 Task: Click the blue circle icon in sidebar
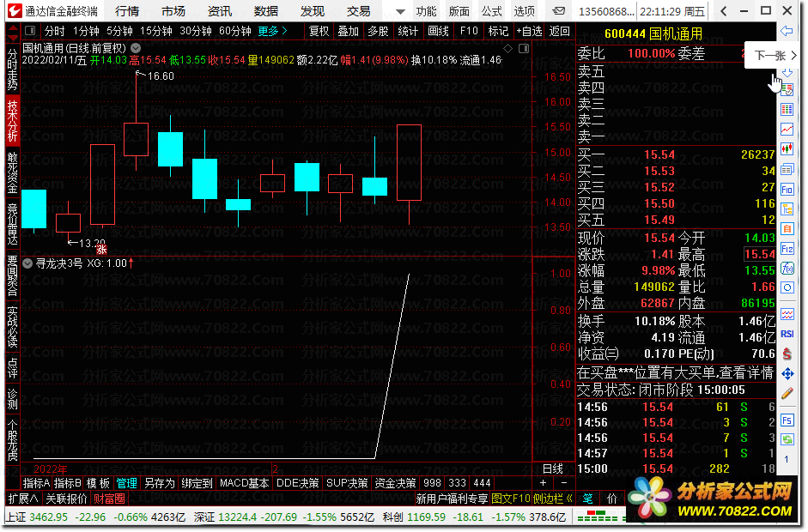point(787,288)
